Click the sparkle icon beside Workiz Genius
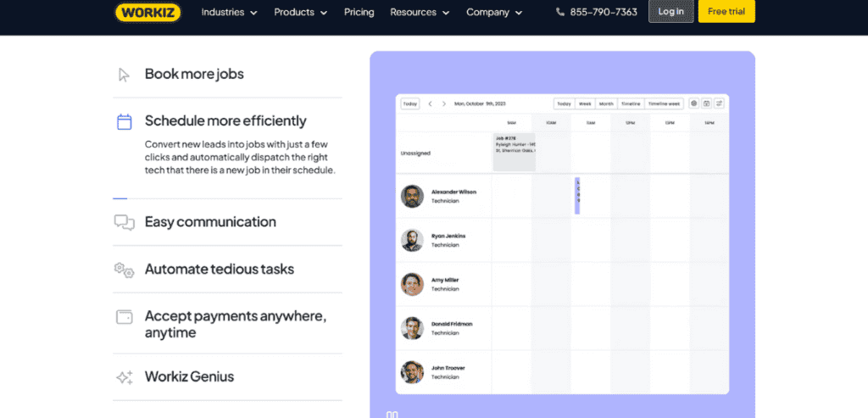This screenshot has height=418, width=868. pos(125,377)
